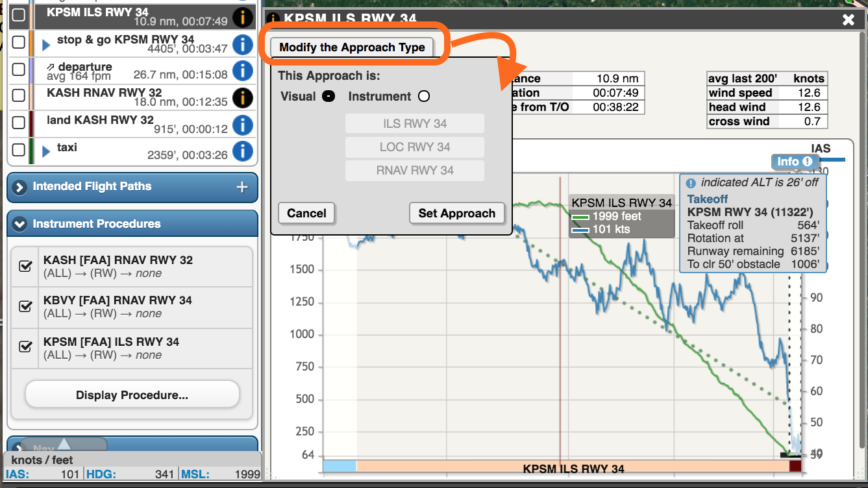
Task: Click the head wind value cell
Action: click(x=802, y=107)
